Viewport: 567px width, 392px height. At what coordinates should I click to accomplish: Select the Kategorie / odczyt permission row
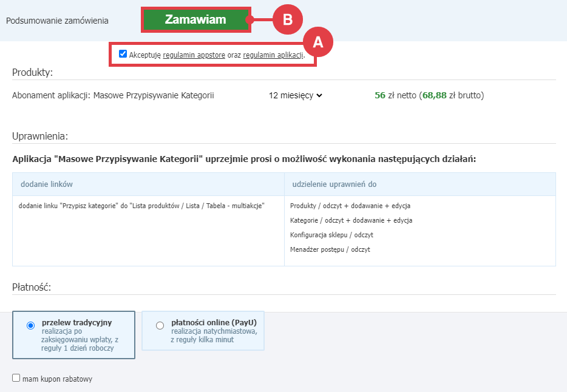[351, 220]
